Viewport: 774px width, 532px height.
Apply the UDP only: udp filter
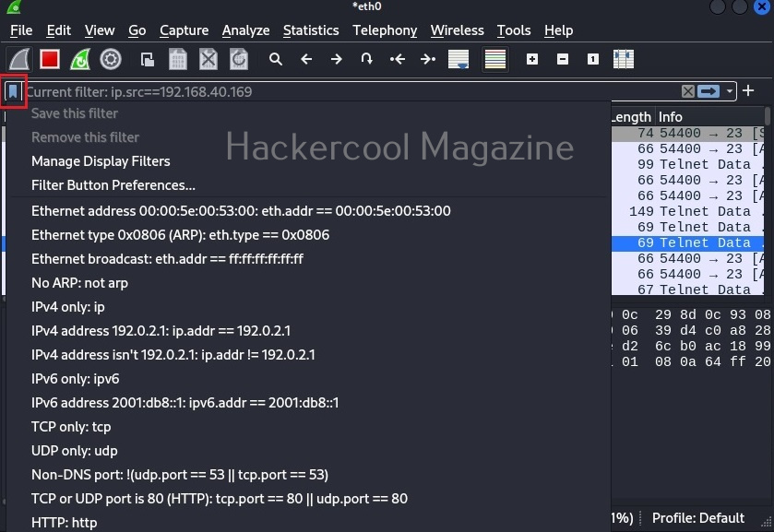point(310,451)
